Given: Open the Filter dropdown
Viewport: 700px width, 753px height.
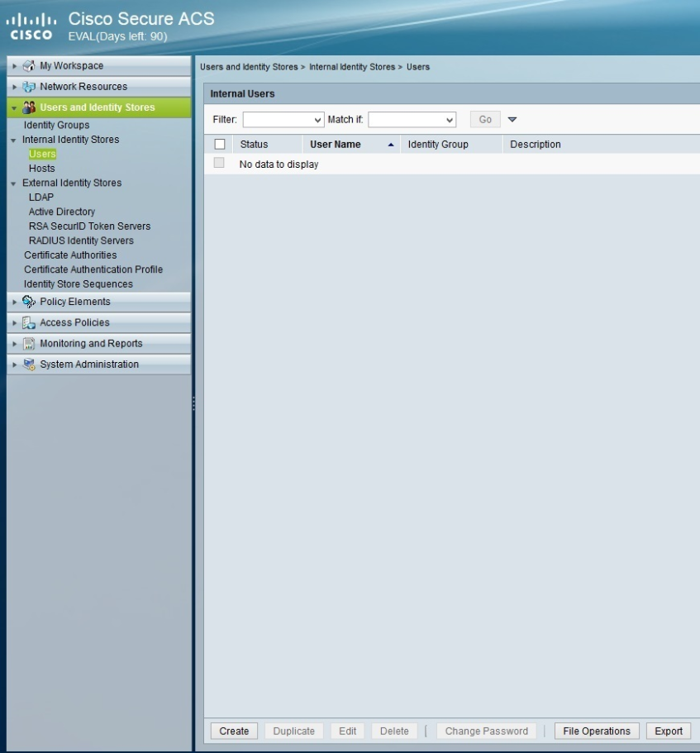Looking at the screenshot, I should 283,120.
